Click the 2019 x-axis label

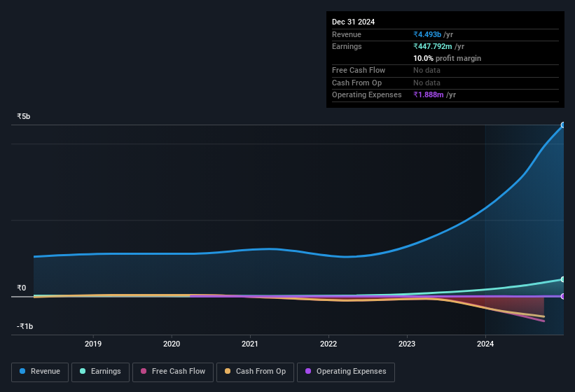click(93, 344)
